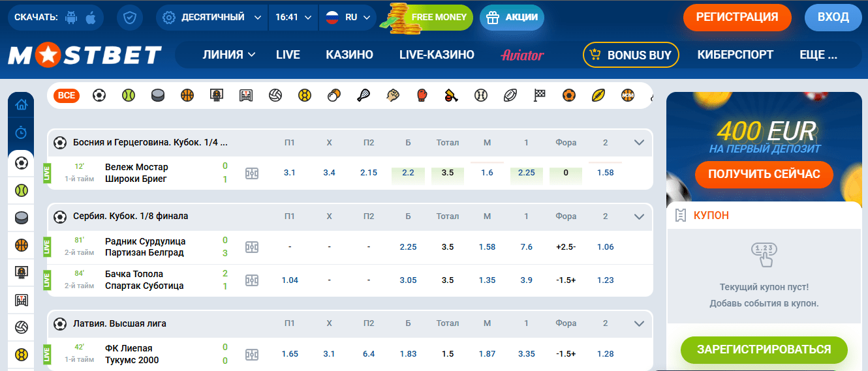Select the hockey puck filter in the sports row
Viewport: 868px width, 371px height.
[158, 96]
